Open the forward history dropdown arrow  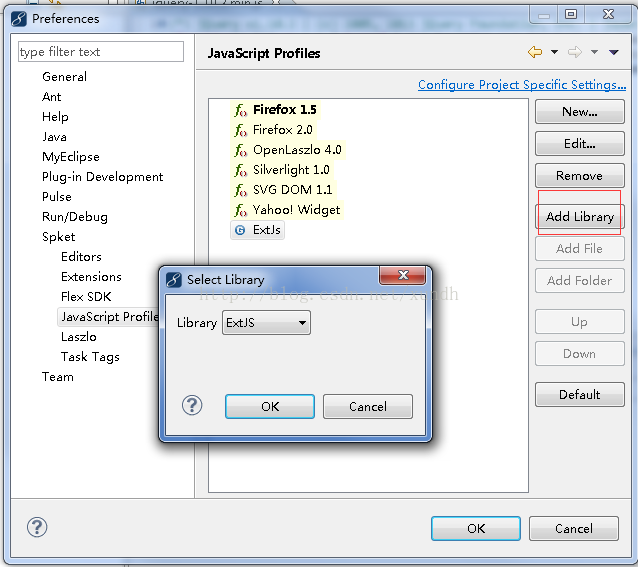coord(594,52)
